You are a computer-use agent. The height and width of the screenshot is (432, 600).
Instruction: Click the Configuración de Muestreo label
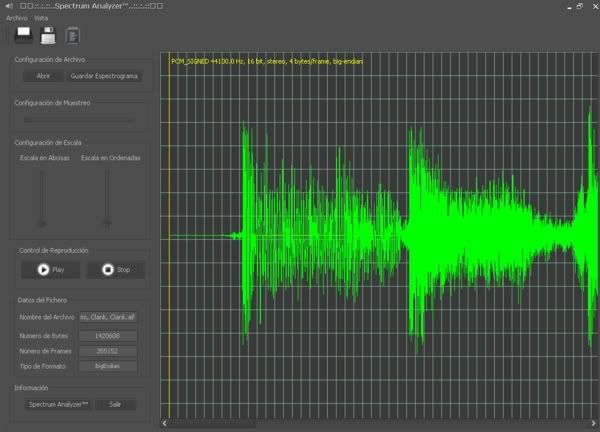coord(52,103)
